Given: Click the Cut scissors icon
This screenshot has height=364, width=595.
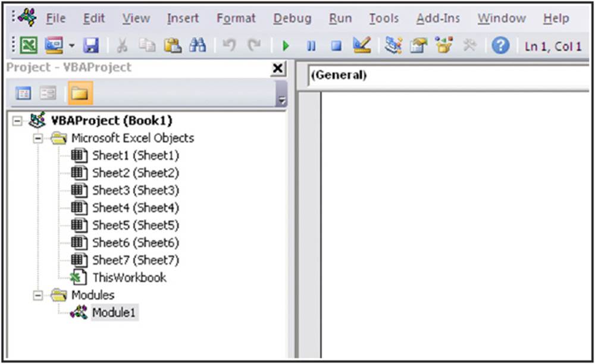Looking at the screenshot, I should [x=122, y=46].
